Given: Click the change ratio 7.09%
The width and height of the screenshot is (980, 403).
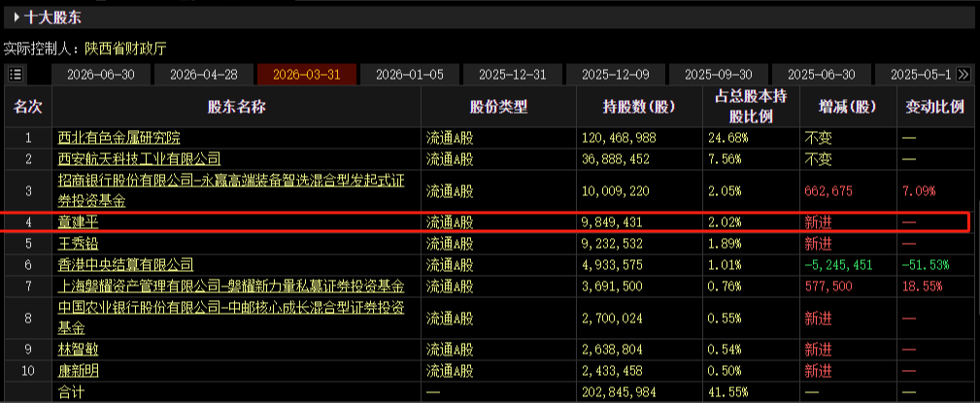Looking at the screenshot, I should (x=918, y=190).
